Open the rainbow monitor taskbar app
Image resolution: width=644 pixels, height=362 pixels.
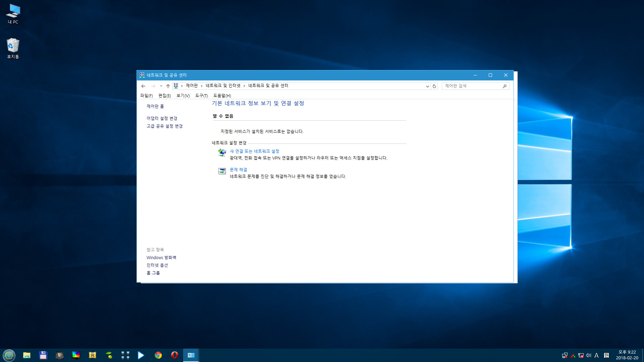pos(76,355)
